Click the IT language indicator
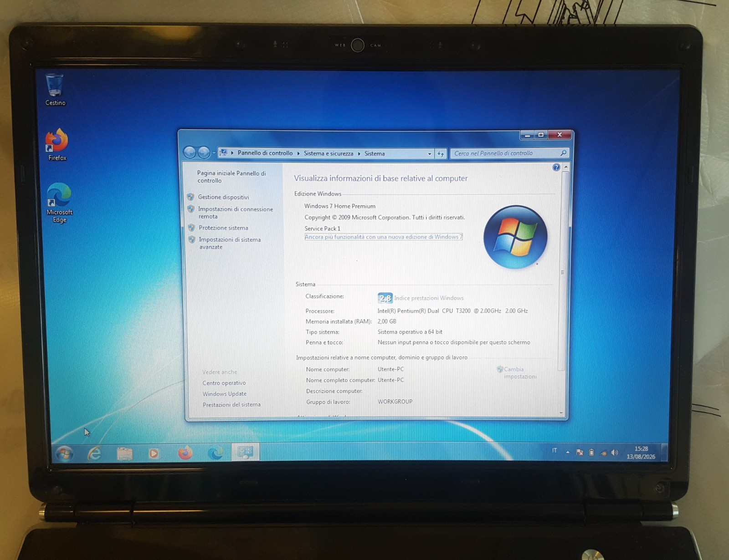729x560 pixels. pos(554,451)
